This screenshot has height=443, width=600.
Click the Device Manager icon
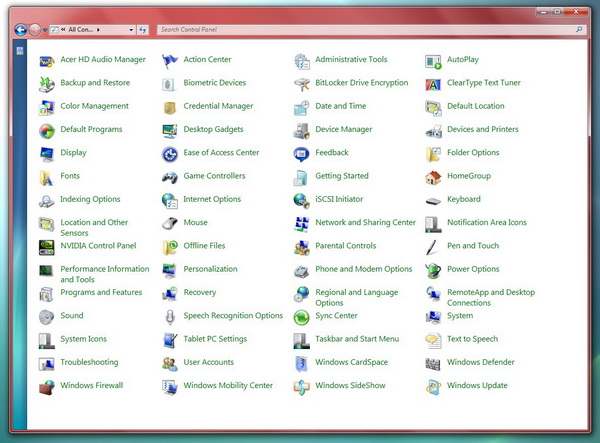[302, 130]
